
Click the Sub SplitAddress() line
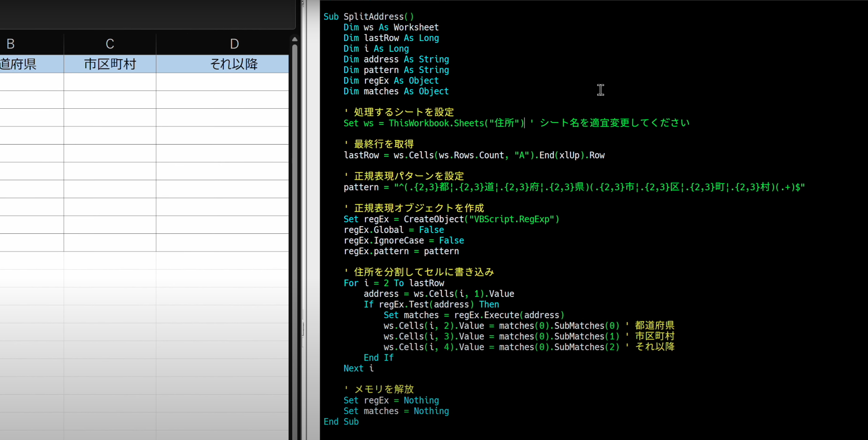[x=369, y=17]
